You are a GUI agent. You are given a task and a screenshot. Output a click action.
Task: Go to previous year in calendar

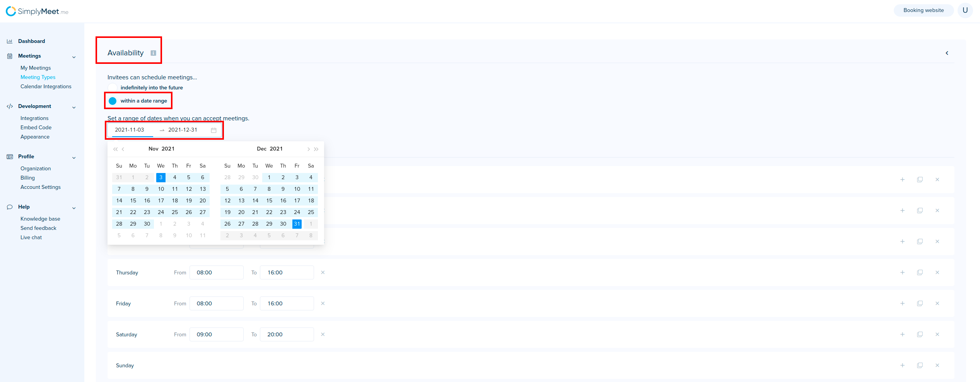pos(115,149)
